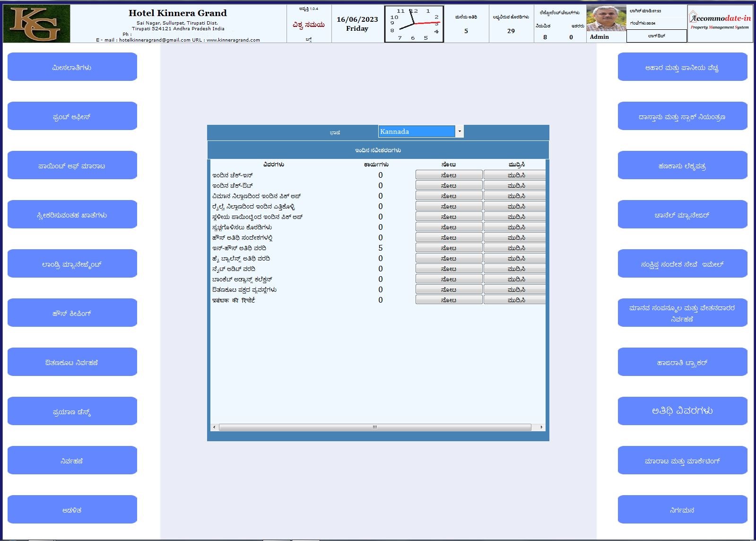The height and width of the screenshot is (541, 756).
Task: Open Front Office (ಫ್ರಂಟ್ ಆಫೀಸ್) module
Action: click(x=72, y=116)
